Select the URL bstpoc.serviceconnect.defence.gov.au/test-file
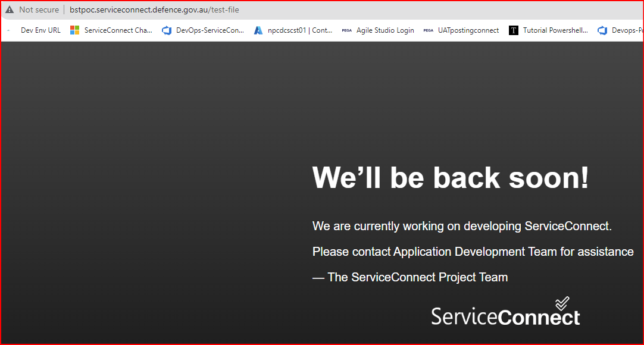The width and height of the screenshot is (644, 345). pyautogui.click(x=154, y=10)
